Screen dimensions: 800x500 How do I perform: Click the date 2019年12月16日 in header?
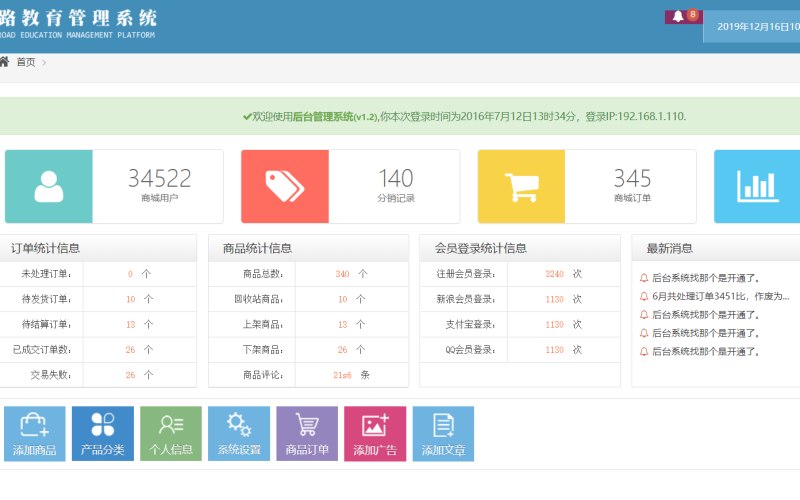click(753, 27)
